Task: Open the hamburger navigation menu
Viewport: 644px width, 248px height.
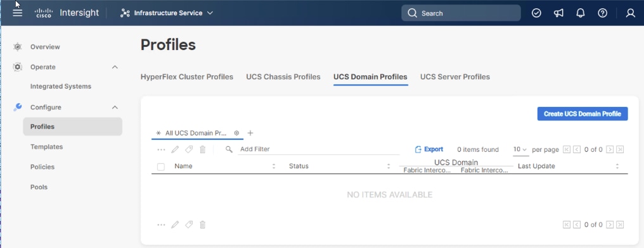Action: 17,13
